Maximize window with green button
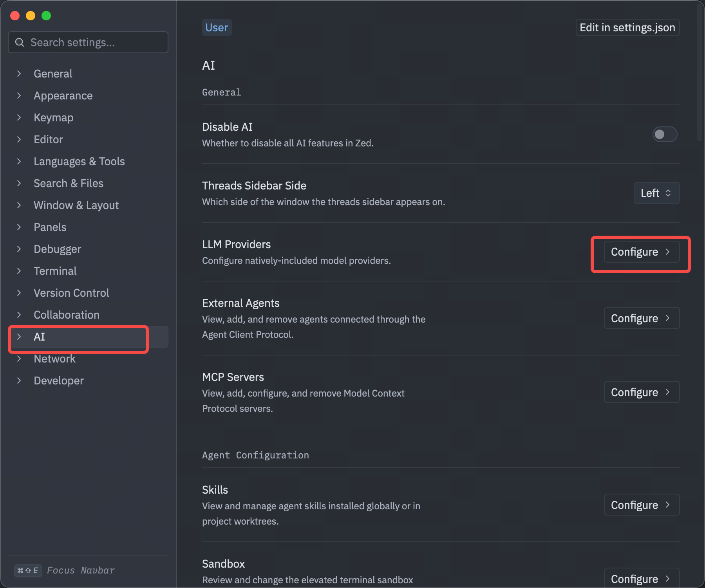 pos(46,16)
